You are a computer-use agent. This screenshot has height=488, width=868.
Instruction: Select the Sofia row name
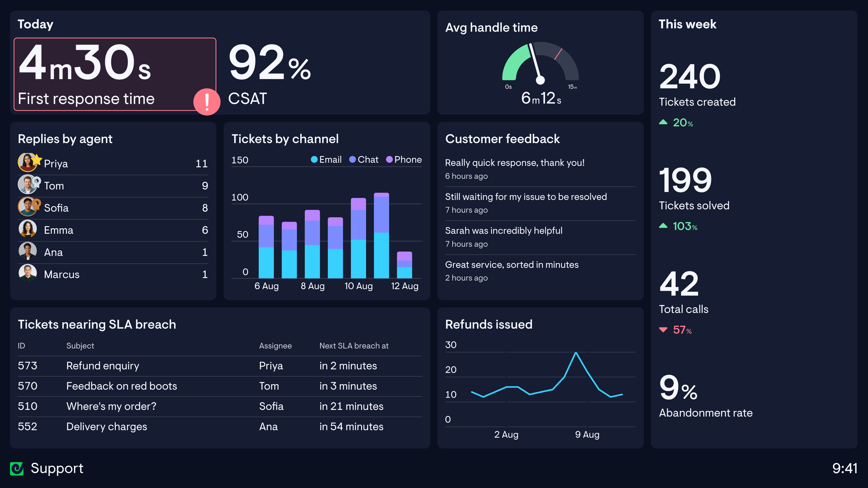(56, 208)
